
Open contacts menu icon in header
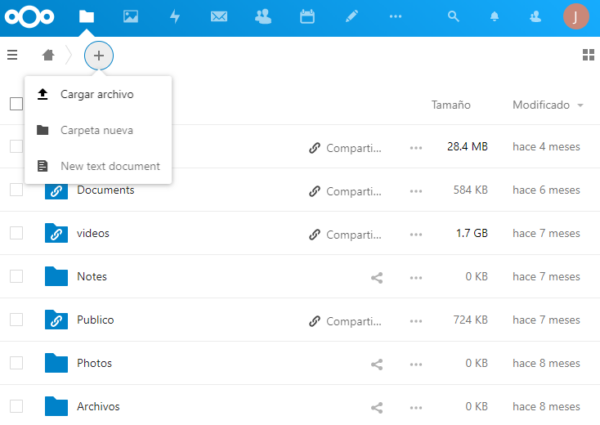535,16
